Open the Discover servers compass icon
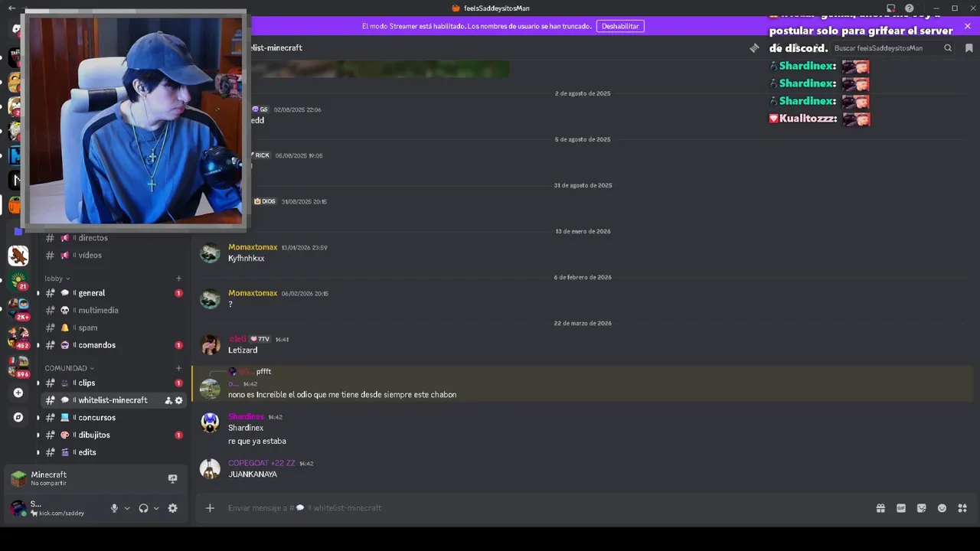Screen dimensions: 980x551 [x=18, y=417]
